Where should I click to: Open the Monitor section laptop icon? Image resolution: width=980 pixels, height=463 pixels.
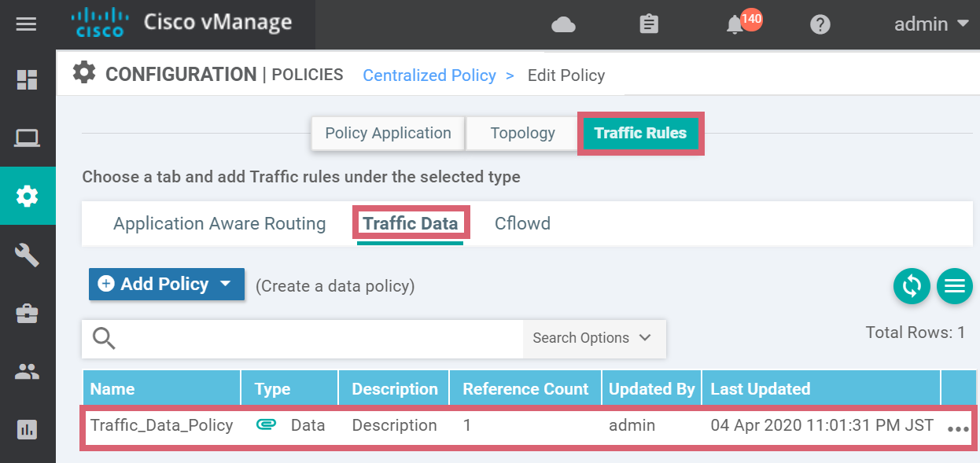click(x=28, y=138)
